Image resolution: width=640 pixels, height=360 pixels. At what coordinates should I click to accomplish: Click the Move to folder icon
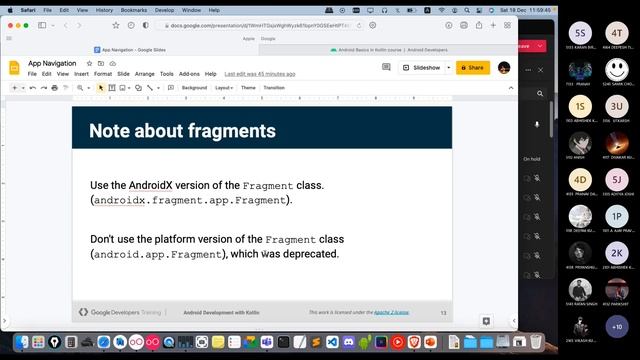tap(101, 63)
